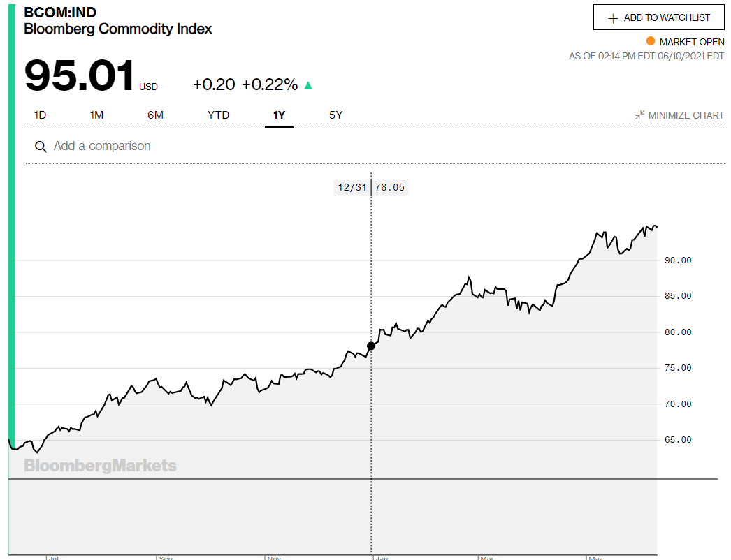Click the BCOM:IND ticker heading

tap(60, 13)
